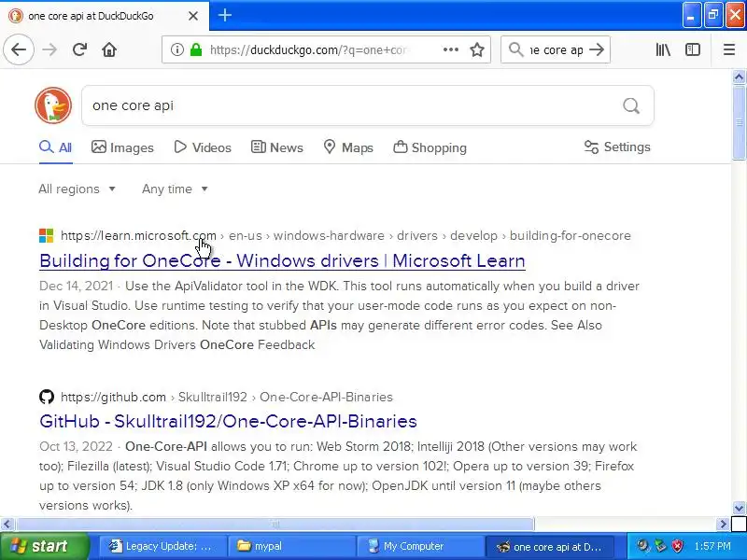This screenshot has height=560, width=747.
Task: Switch to Images results
Action: [122, 147]
